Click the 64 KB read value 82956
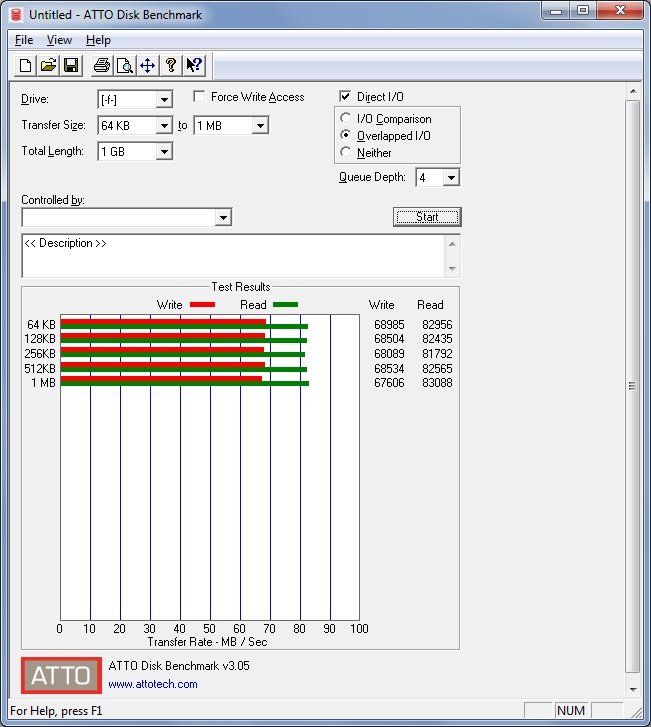 437,325
